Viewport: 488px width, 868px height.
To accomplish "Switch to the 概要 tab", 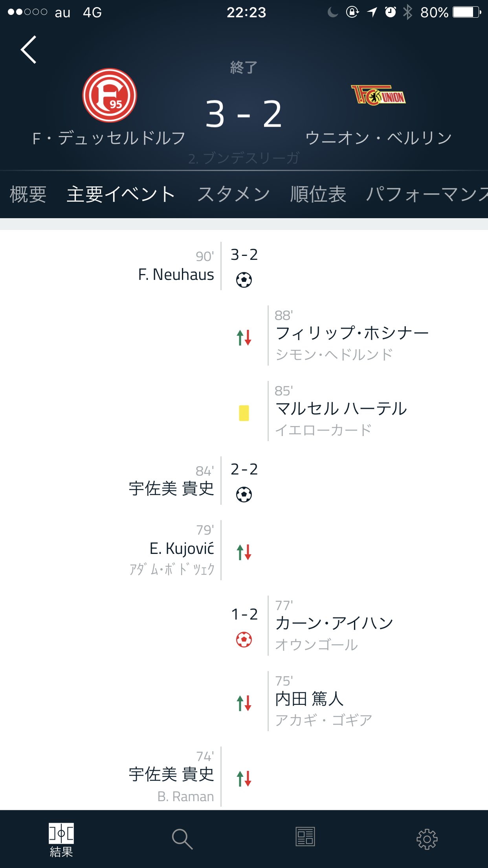I will click(28, 194).
